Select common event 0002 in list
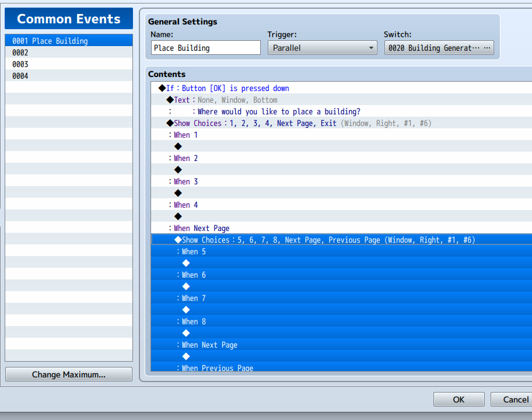 [x=69, y=52]
